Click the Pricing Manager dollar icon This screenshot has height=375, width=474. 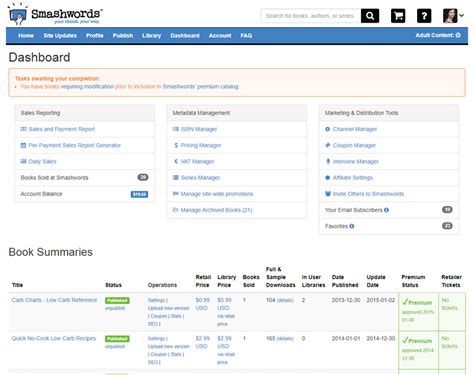[x=176, y=145]
